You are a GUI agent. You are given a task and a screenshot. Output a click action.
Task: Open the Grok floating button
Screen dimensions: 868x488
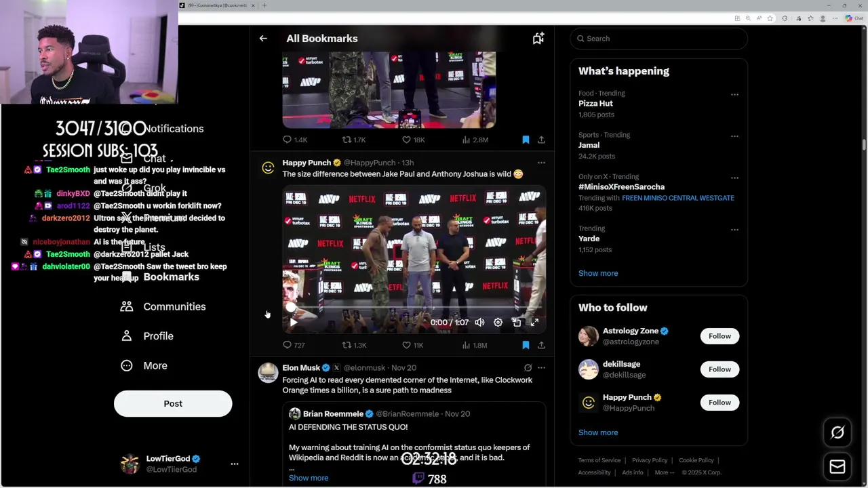[837, 432]
